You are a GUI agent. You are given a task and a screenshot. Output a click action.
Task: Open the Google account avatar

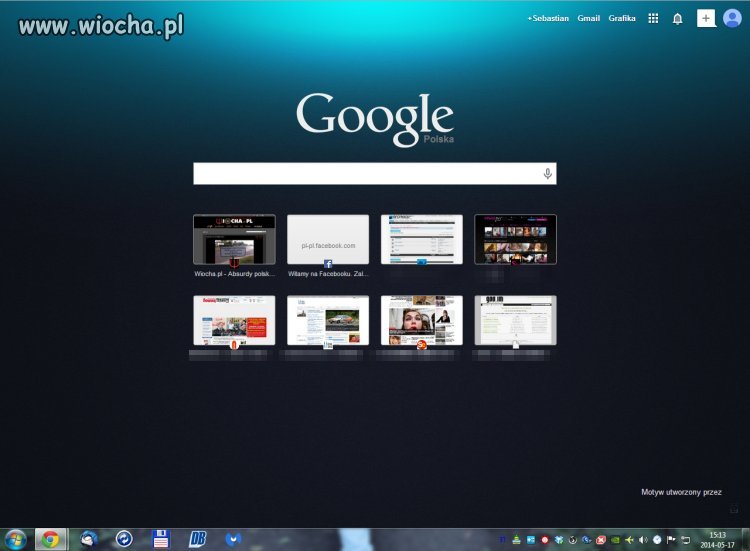(x=732, y=18)
